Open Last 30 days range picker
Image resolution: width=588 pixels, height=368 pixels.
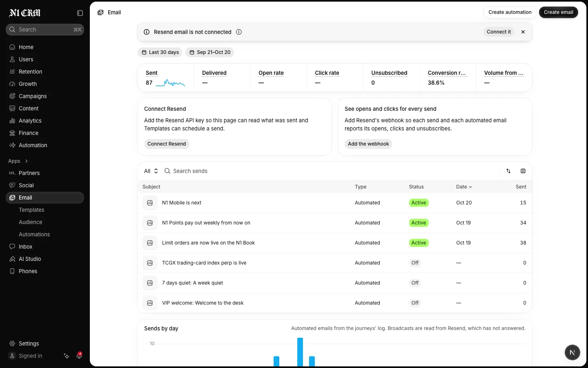(160, 52)
